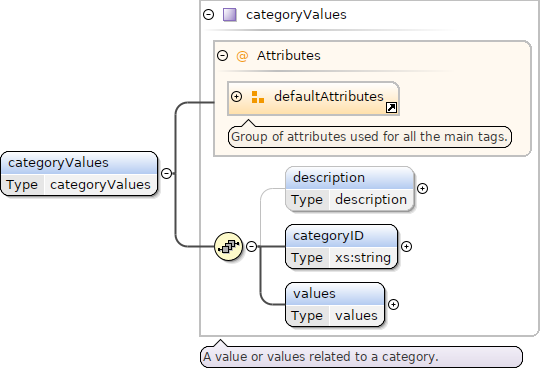
Task: Click the 'A value or values related' annotation
Action: tap(361, 357)
